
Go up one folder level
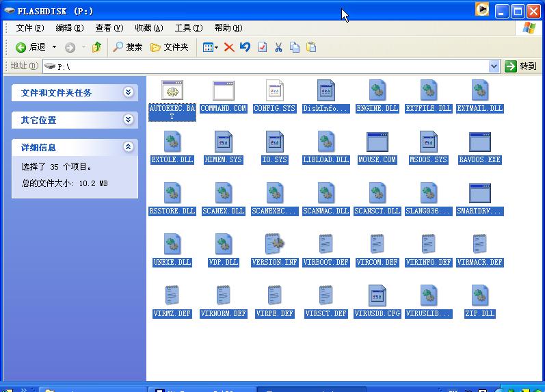click(x=96, y=47)
